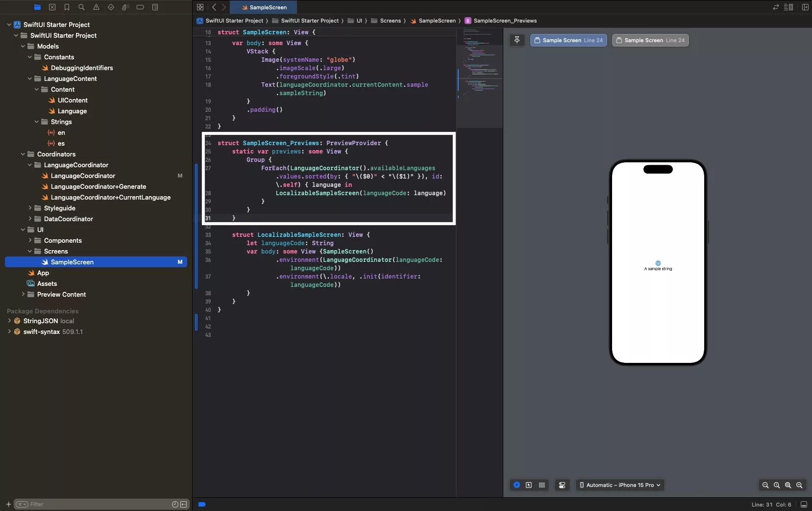Expand the Styleguide folder
Viewport: 812px width, 511px height.
tap(29, 208)
